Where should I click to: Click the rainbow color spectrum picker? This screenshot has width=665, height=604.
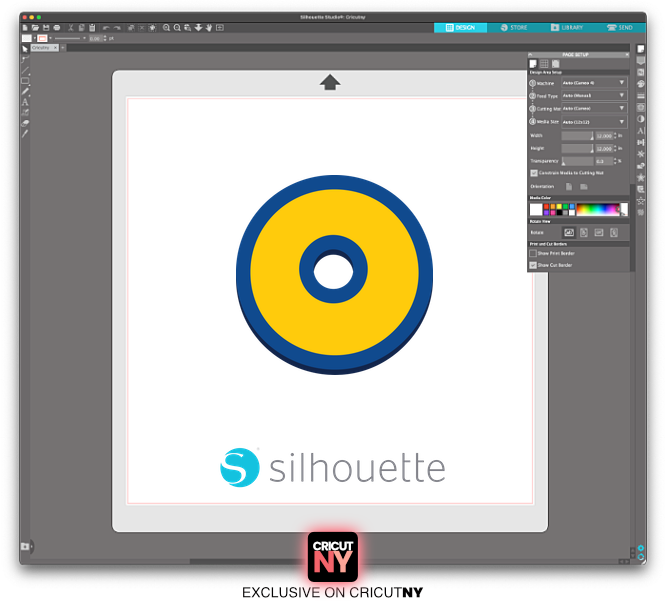[598, 210]
